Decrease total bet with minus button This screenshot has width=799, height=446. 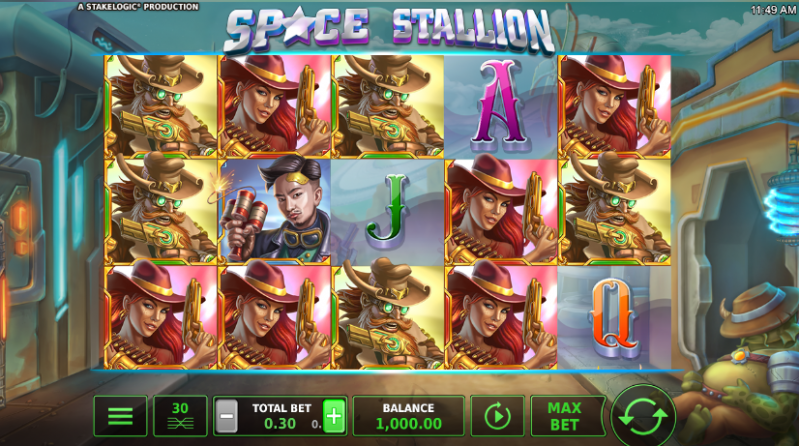click(x=226, y=416)
